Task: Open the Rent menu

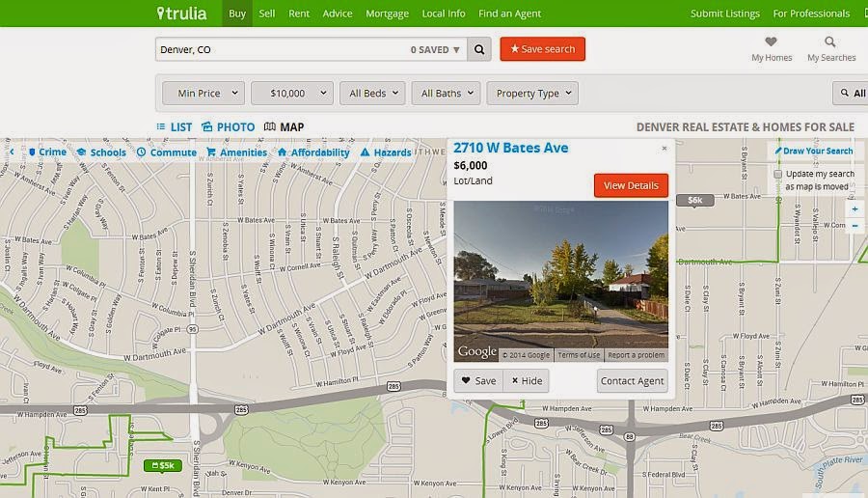Action: [299, 14]
